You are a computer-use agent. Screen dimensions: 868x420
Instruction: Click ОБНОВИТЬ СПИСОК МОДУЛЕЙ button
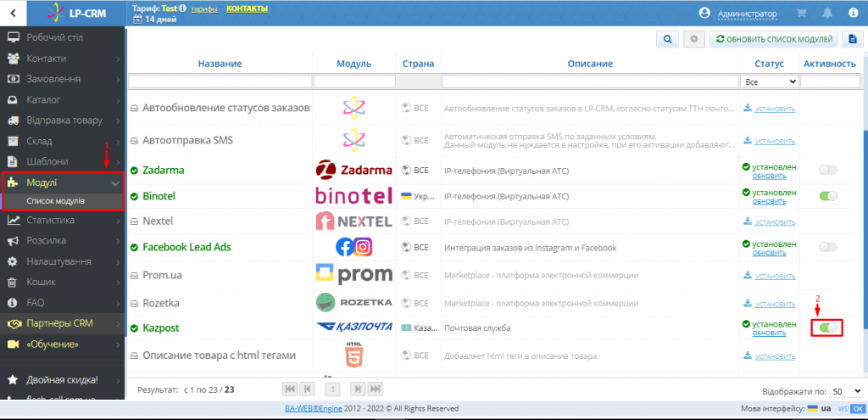773,39
